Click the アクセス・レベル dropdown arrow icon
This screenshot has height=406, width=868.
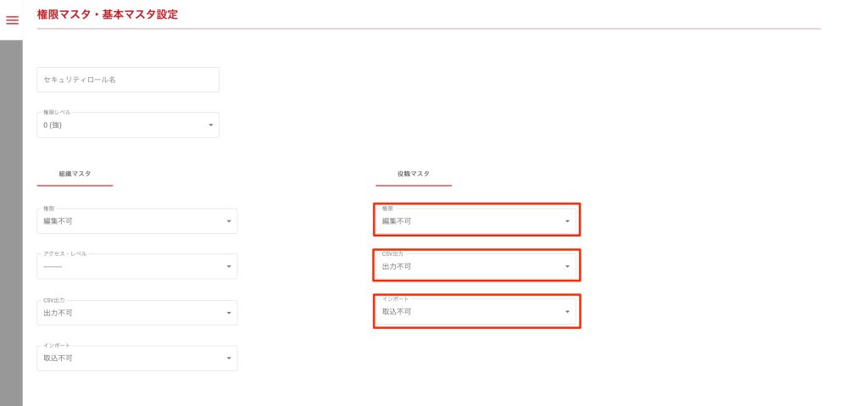(x=229, y=267)
